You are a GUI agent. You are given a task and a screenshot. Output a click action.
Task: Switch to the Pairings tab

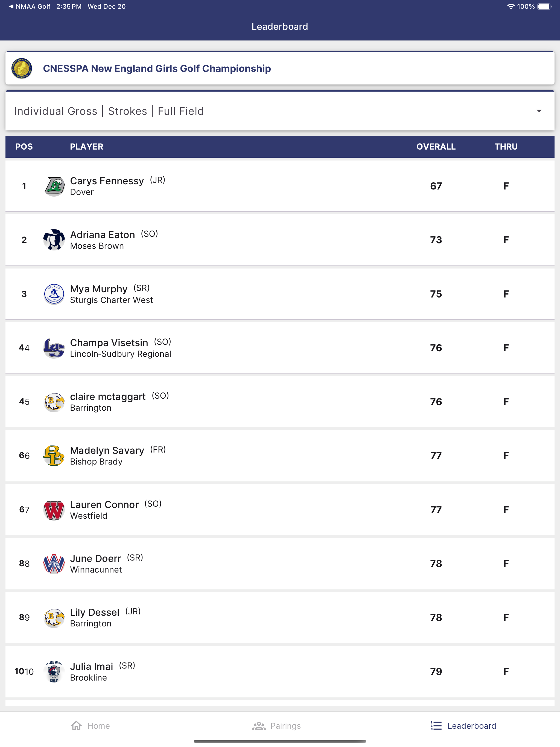tap(276, 726)
